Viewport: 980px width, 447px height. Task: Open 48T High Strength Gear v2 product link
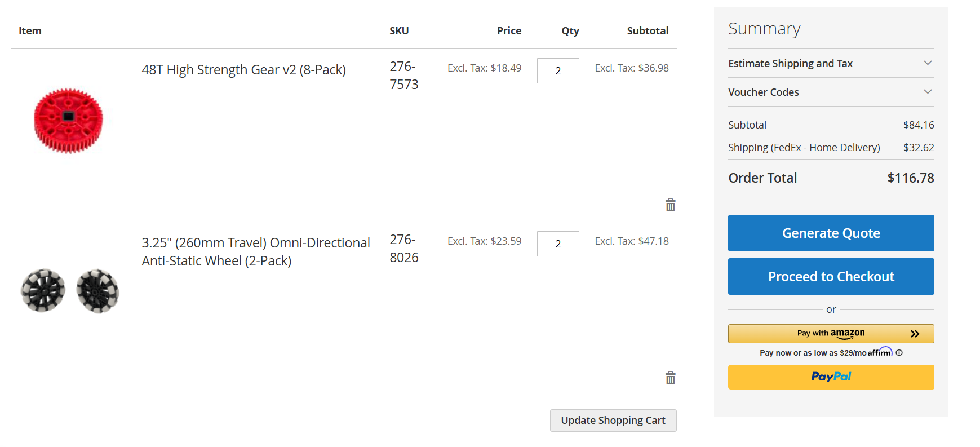click(243, 70)
